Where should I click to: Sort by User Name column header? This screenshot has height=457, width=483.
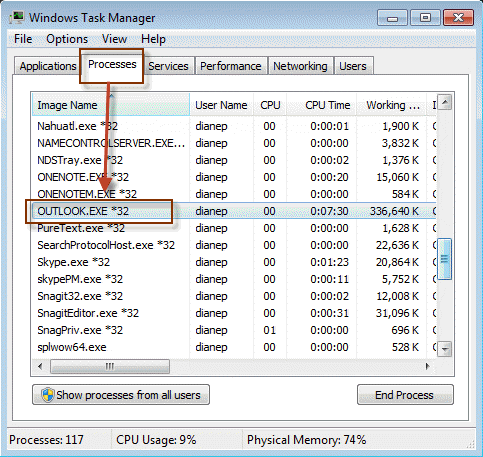[221, 105]
